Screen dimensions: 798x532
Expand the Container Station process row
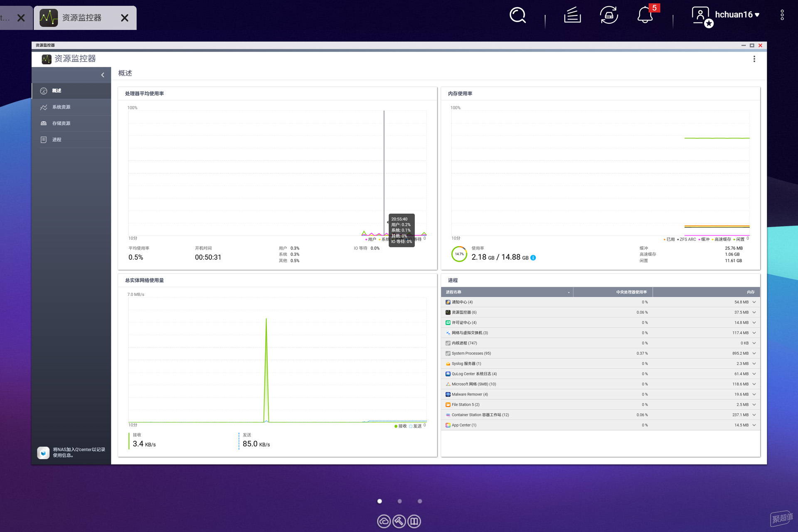754,415
